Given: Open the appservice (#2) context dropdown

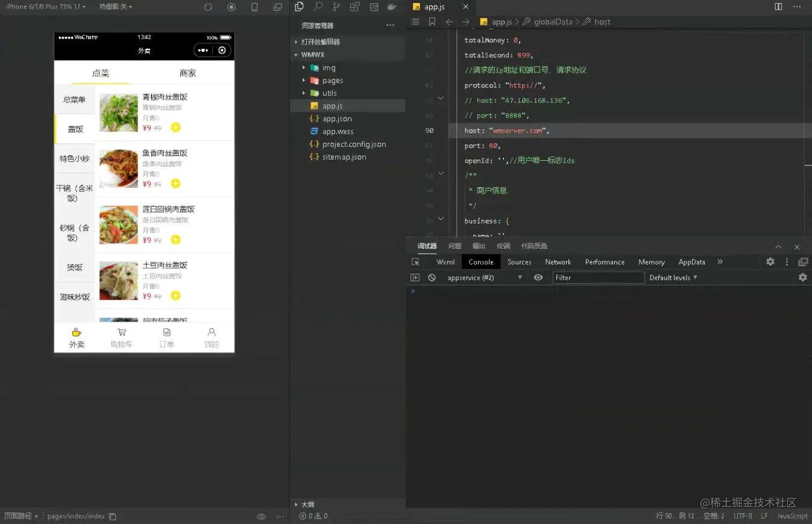Looking at the screenshot, I should 485,278.
